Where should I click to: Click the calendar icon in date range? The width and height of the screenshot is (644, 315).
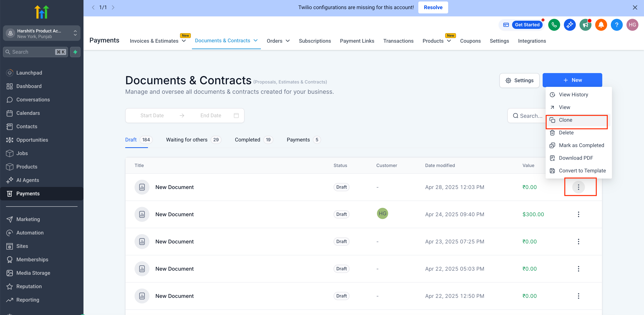click(x=236, y=116)
